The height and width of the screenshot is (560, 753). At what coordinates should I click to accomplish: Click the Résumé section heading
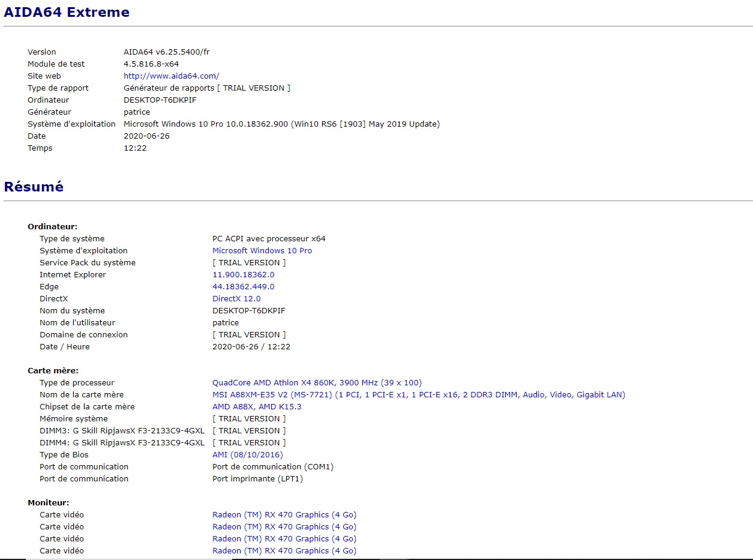[34, 187]
